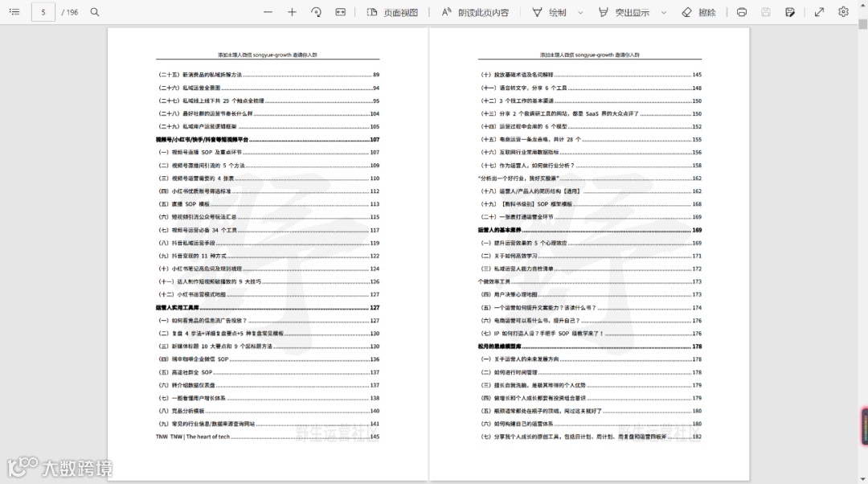Viewport: 868px width, 484px height.
Task: Click entry 抖音私域运营手段 page 119
Action: (268, 243)
